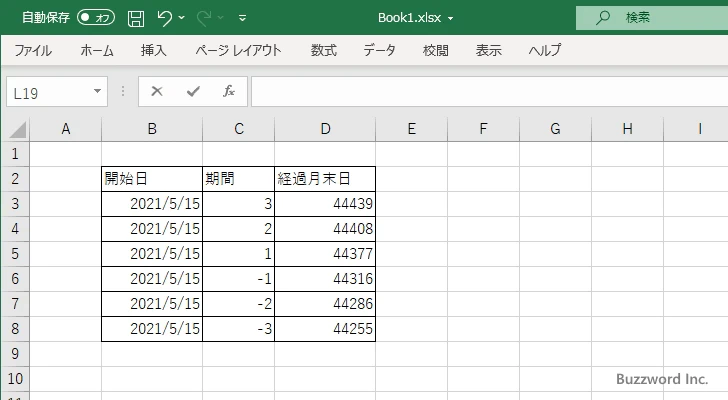Click the 期間 cell containing 1 in row 5

click(x=239, y=254)
